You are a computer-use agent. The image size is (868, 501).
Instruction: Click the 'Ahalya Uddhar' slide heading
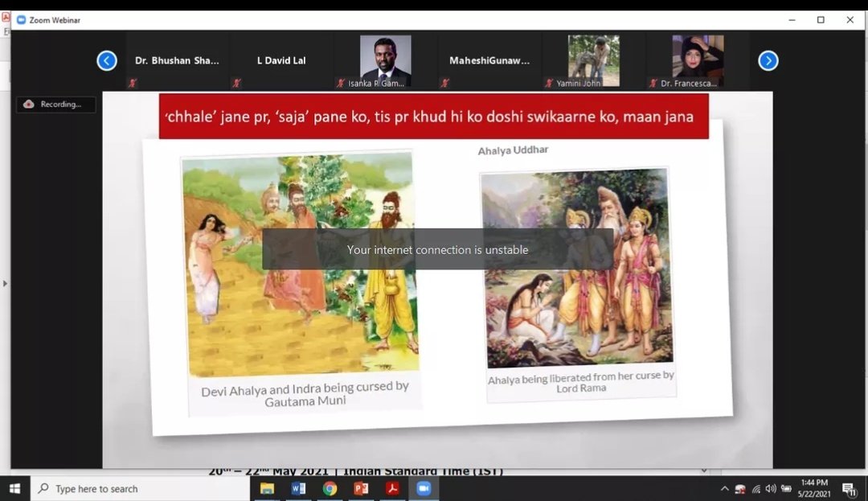click(513, 150)
